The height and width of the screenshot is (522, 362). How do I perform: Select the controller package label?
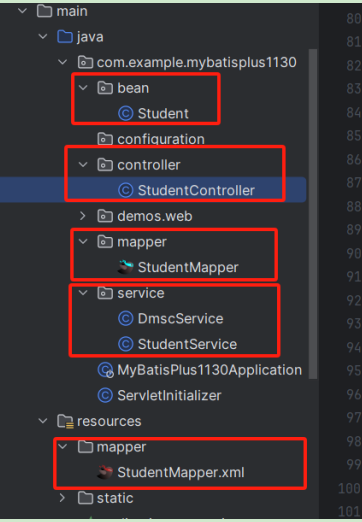(149, 165)
